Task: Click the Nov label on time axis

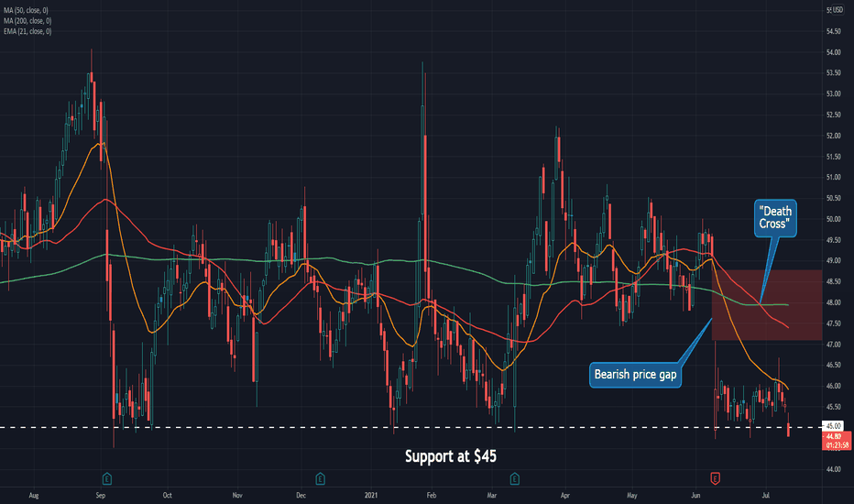Action: click(237, 495)
